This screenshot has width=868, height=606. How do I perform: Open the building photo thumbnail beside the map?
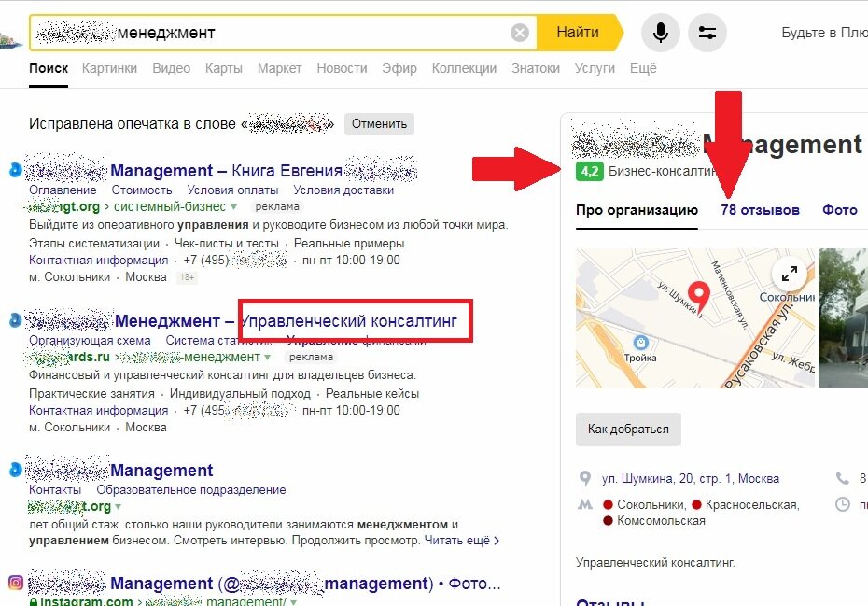(843, 318)
